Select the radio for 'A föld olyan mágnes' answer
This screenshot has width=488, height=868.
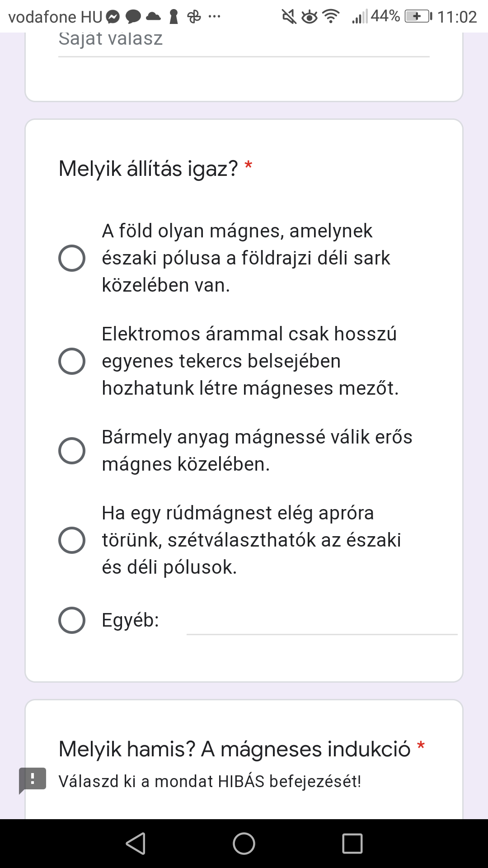coord(72,258)
